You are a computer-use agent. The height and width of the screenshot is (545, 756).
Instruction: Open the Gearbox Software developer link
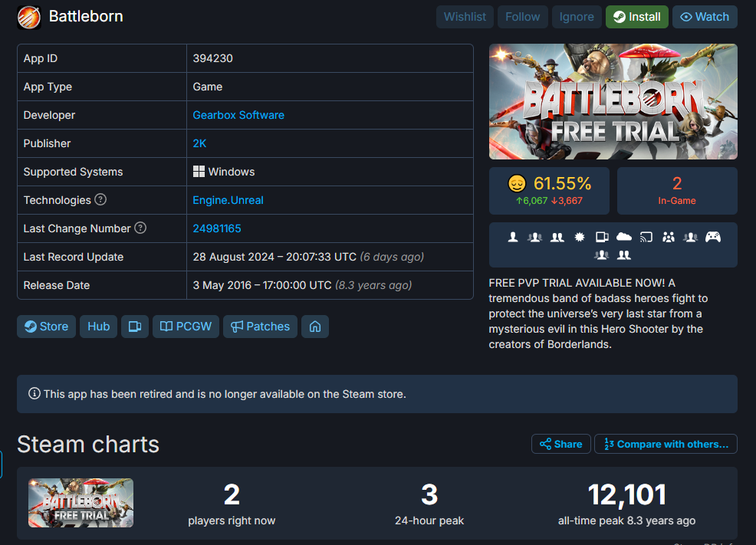(x=238, y=115)
